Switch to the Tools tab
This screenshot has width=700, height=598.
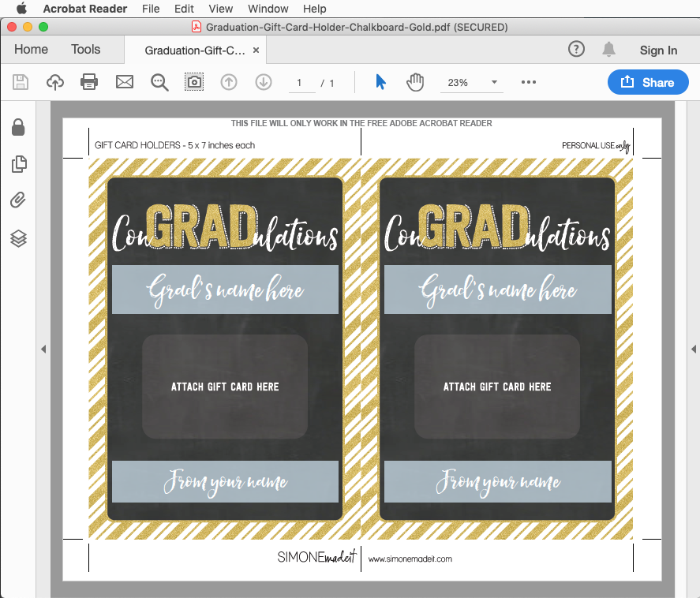coord(86,50)
